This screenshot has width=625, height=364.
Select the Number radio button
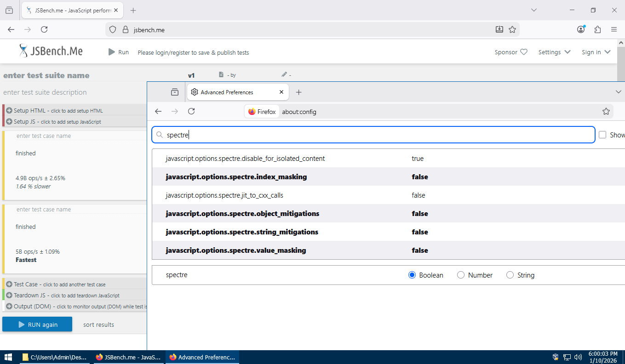tap(461, 275)
